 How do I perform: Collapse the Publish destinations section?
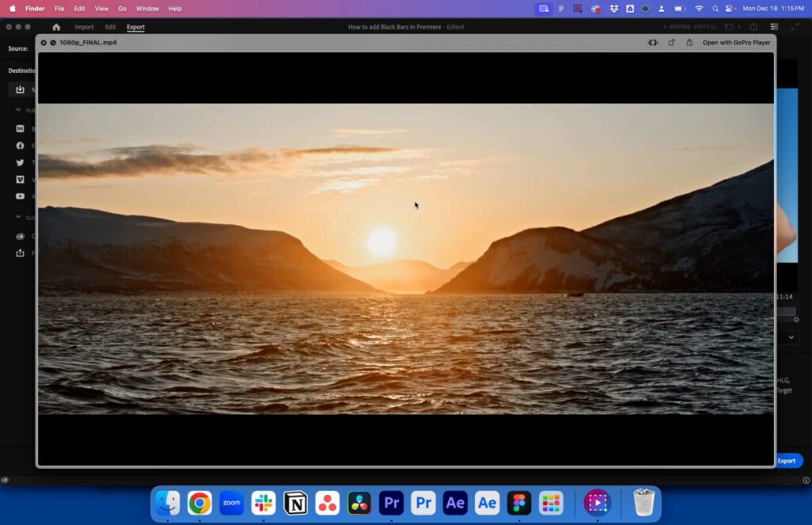click(x=18, y=109)
